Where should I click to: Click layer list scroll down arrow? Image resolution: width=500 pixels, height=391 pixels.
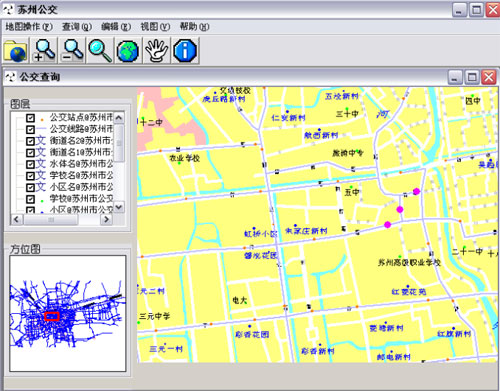coord(119,207)
